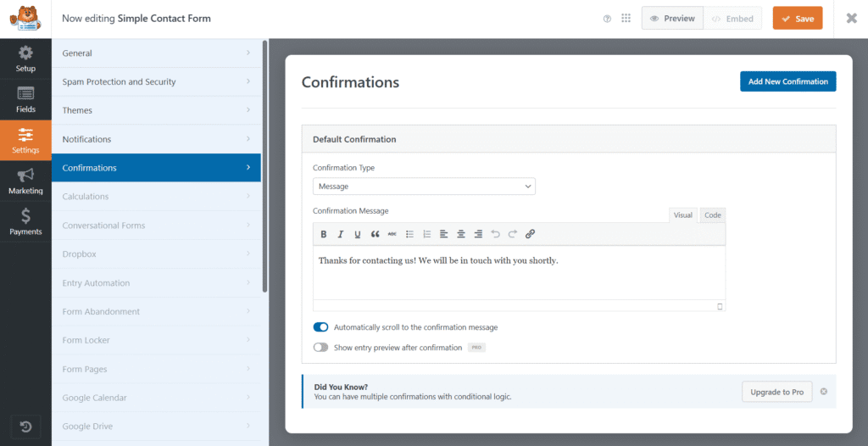This screenshot has height=446, width=868.
Task: Open the Fields panel in sidebar
Action: click(25, 99)
